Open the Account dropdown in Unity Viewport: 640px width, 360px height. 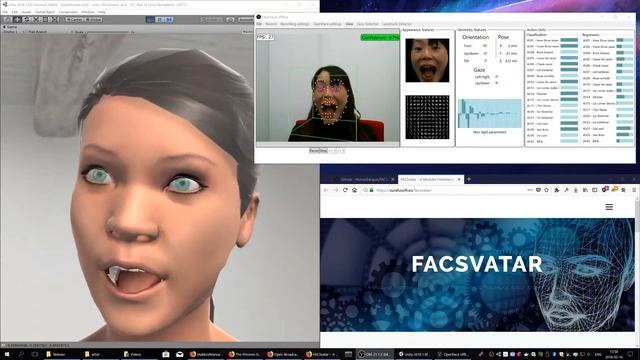246,19
